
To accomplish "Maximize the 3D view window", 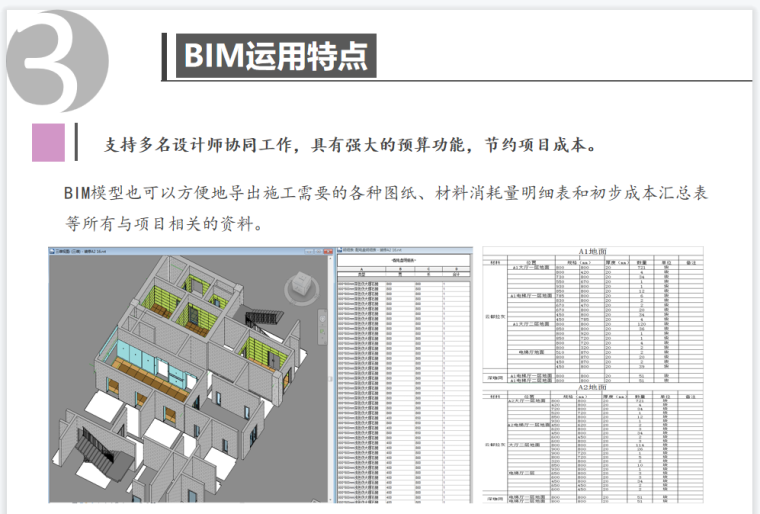I will [x=317, y=250].
